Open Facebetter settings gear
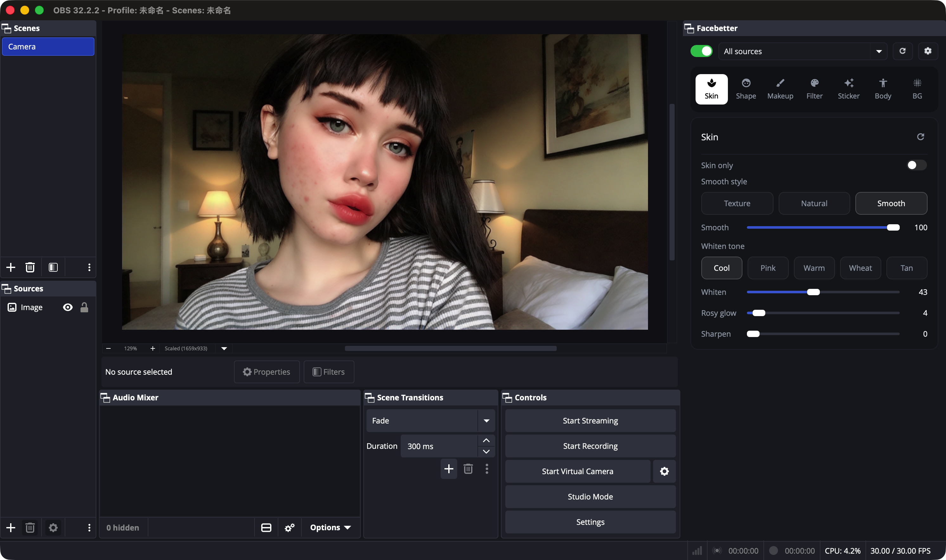 pyautogui.click(x=928, y=51)
